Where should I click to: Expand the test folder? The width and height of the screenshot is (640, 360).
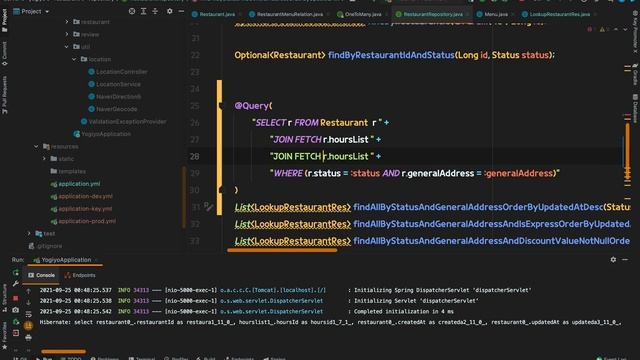click(x=29, y=233)
